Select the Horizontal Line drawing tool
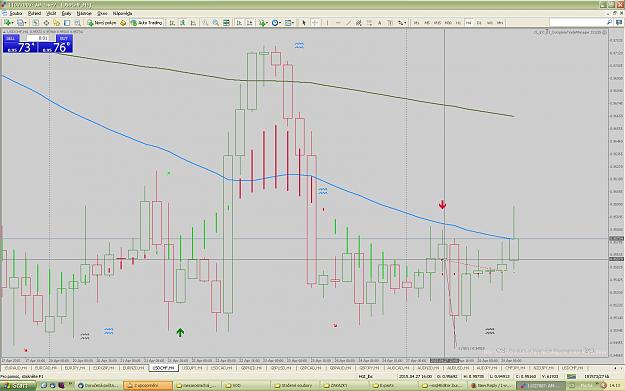 [x=338, y=23]
